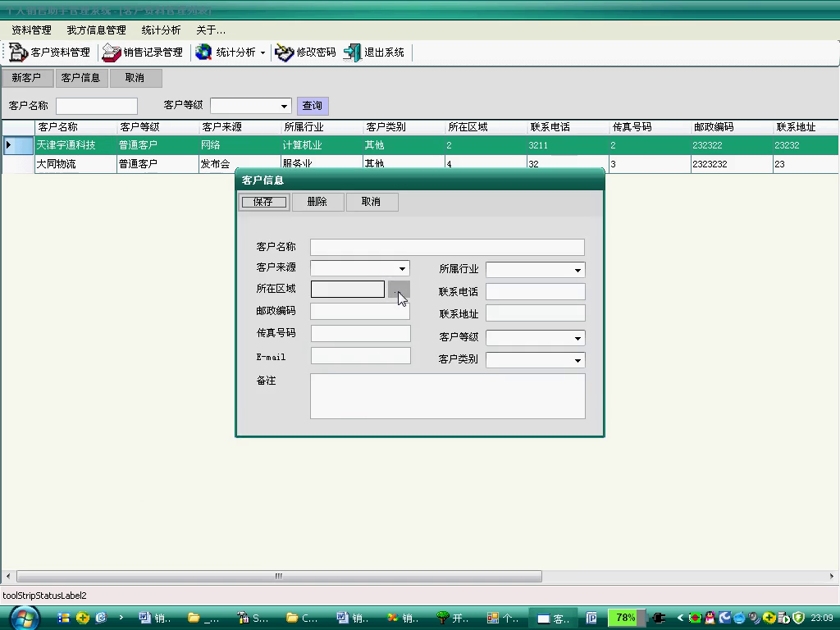
Task: Click the horizontal scrollbar thumb
Action: (x=279, y=577)
